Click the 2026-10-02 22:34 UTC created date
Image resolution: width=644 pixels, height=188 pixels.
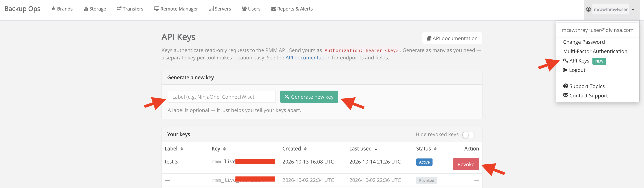pos(308,180)
